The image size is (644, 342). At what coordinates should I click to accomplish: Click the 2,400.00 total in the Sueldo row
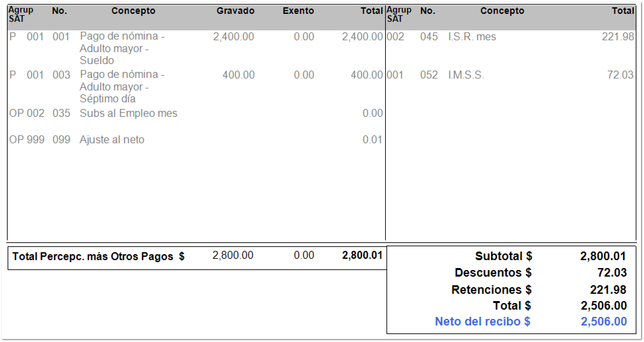click(x=362, y=37)
